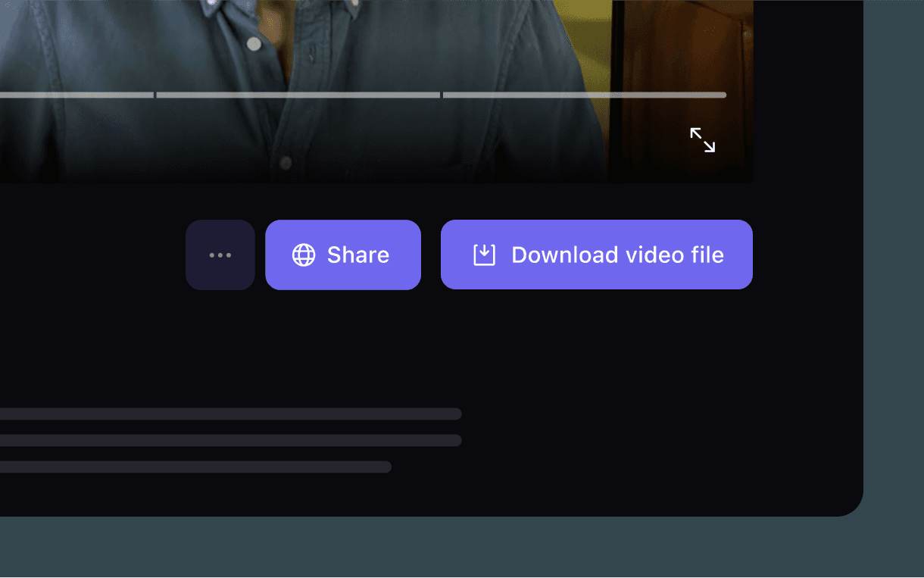Open the three-dot more options menu

[220, 255]
